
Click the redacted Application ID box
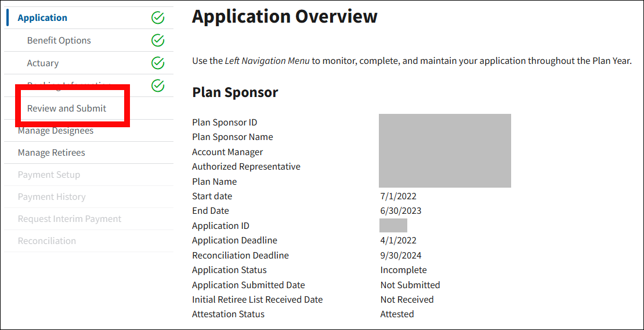click(393, 226)
